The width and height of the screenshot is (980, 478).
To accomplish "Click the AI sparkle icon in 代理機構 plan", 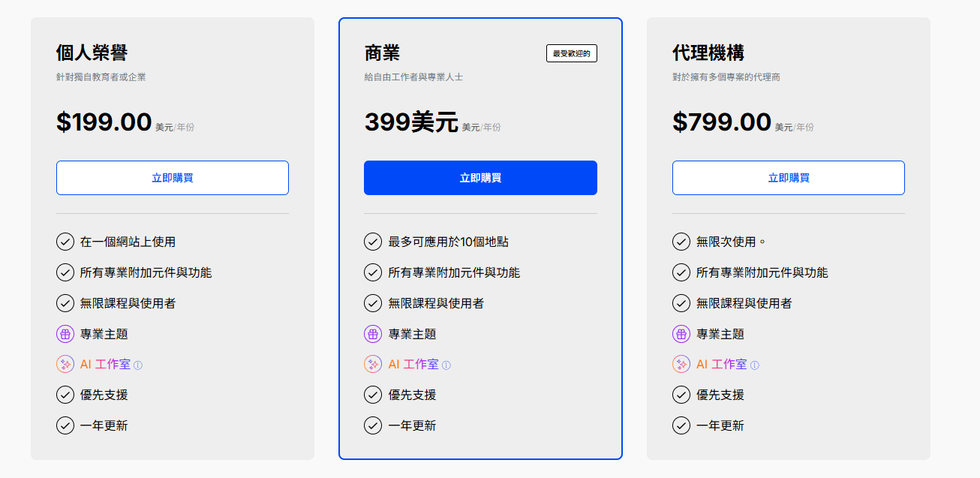I will click(681, 365).
